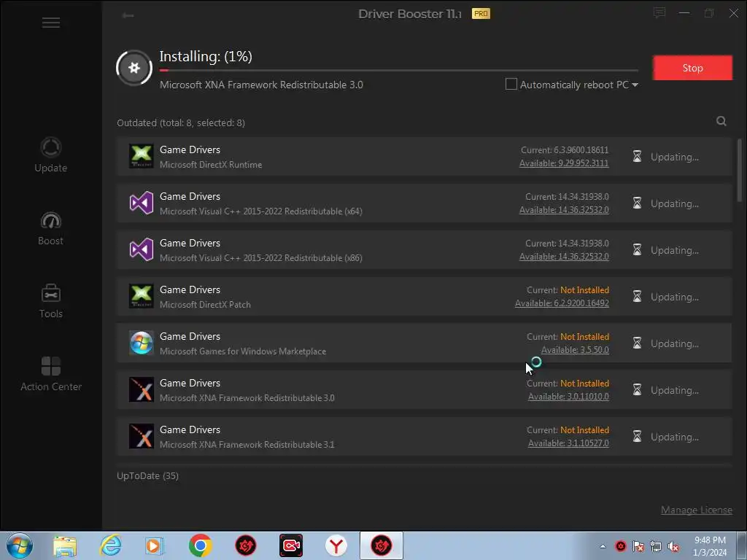Viewport: 747px width, 560px height.
Task: Select the Microsoft Games for Windows Marketplace text
Action: click(243, 351)
